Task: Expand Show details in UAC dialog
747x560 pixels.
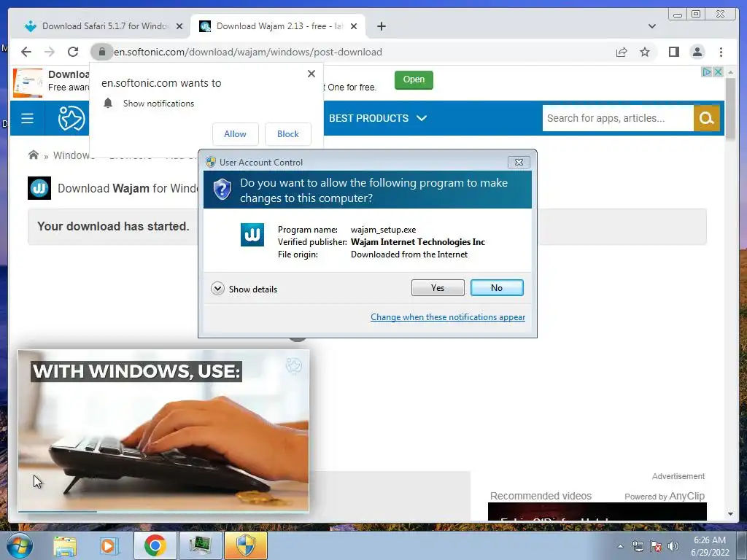Action: point(244,289)
